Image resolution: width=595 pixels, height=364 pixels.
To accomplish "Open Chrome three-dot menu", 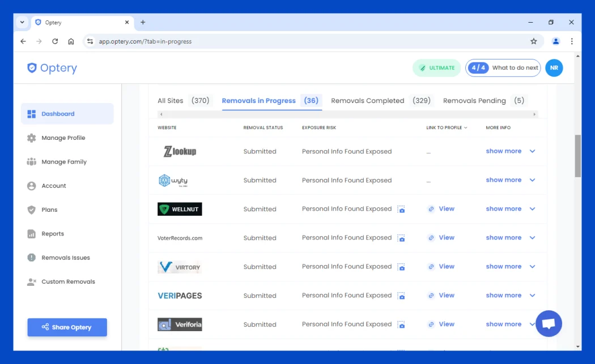I will 572,41.
